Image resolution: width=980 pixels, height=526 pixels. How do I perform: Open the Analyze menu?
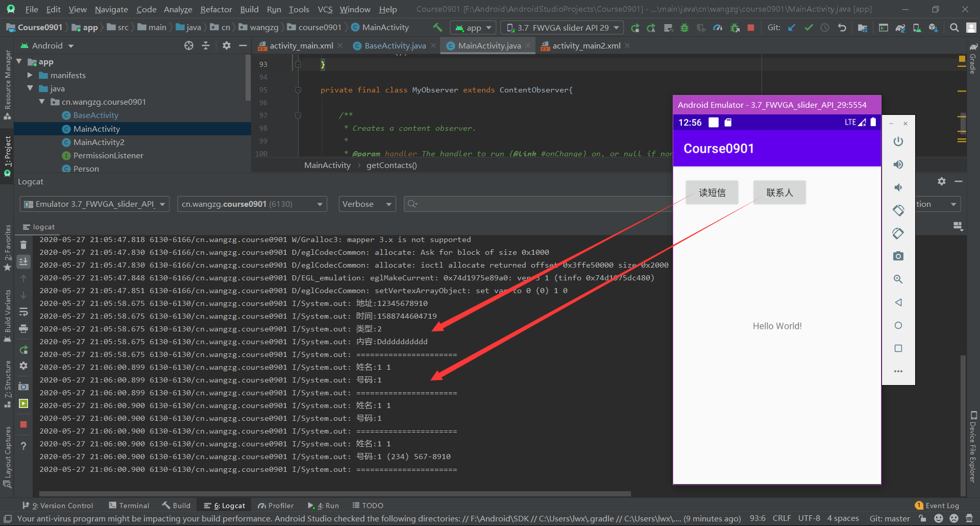pyautogui.click(x=178, y=9)
